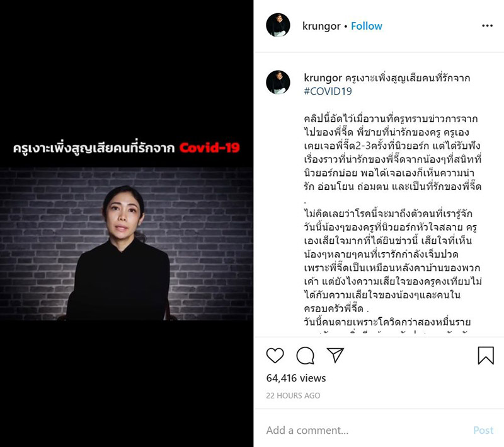This screenshot has width=504, height=447.
Task: Click the Post comment button
Action: 483,430
